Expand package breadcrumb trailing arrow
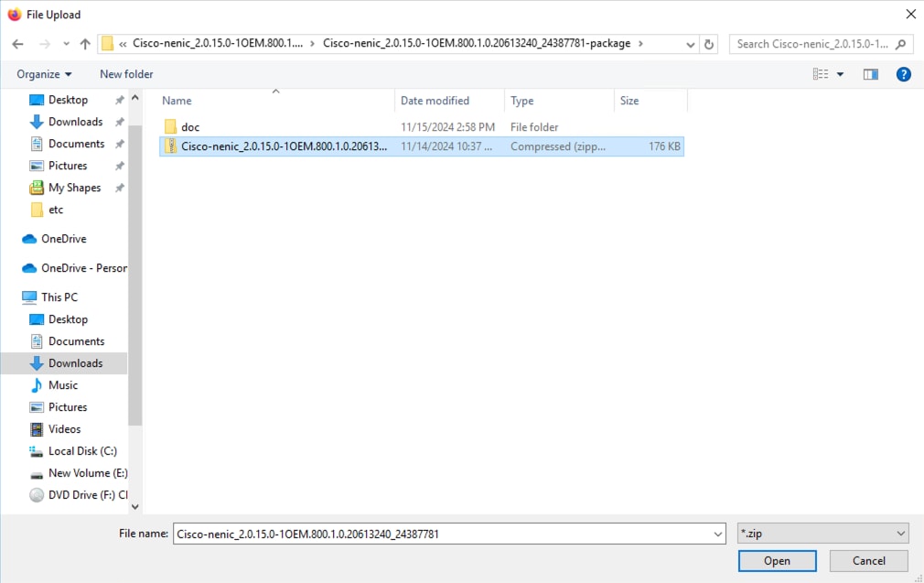This screenshot has height=583, width=924. tap(640, 44)
